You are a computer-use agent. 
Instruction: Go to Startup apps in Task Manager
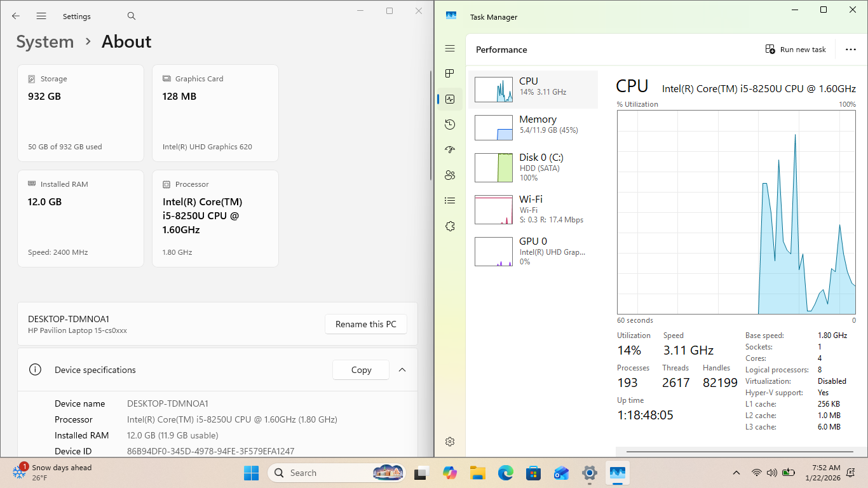[x=450, y=150]
